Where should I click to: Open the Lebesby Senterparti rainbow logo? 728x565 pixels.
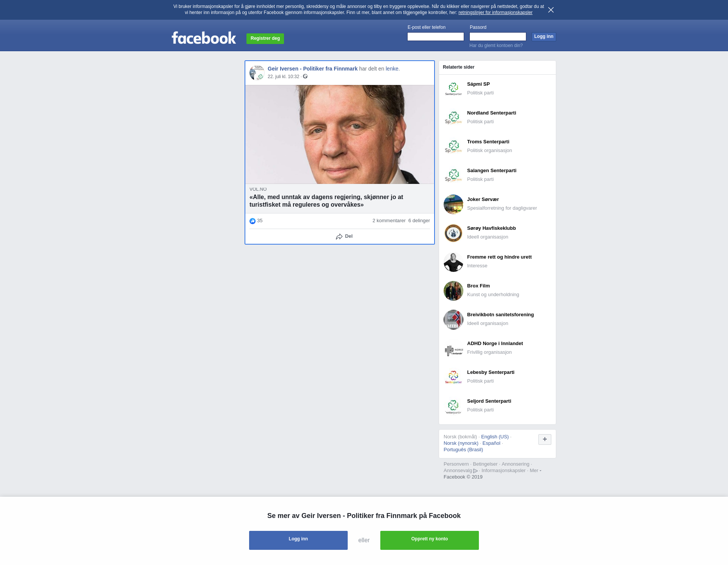[453, 377]
